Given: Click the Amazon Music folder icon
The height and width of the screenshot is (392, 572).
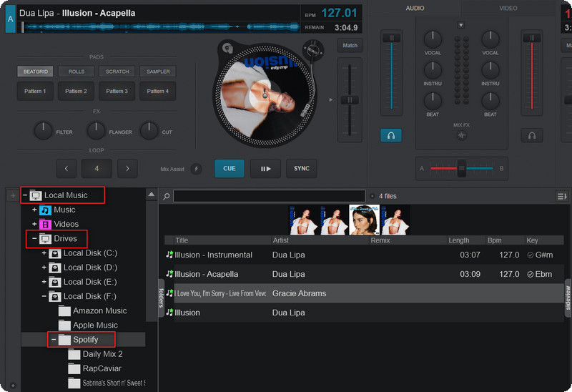Looking at the screenshot, I should click(64, 311).
